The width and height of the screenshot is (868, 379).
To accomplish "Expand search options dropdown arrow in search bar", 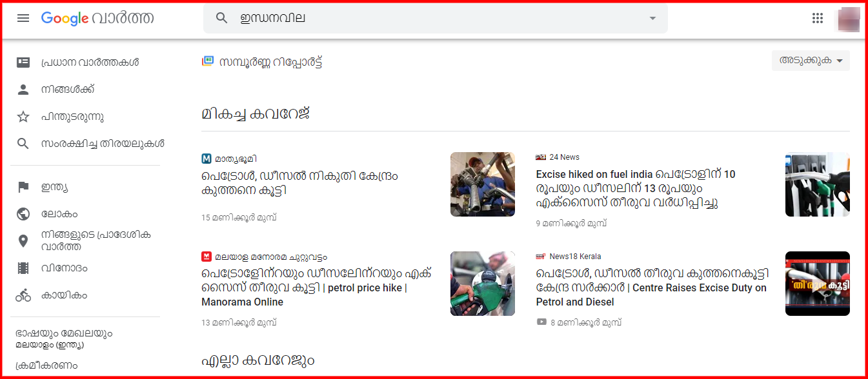I will tap(652, 18).
